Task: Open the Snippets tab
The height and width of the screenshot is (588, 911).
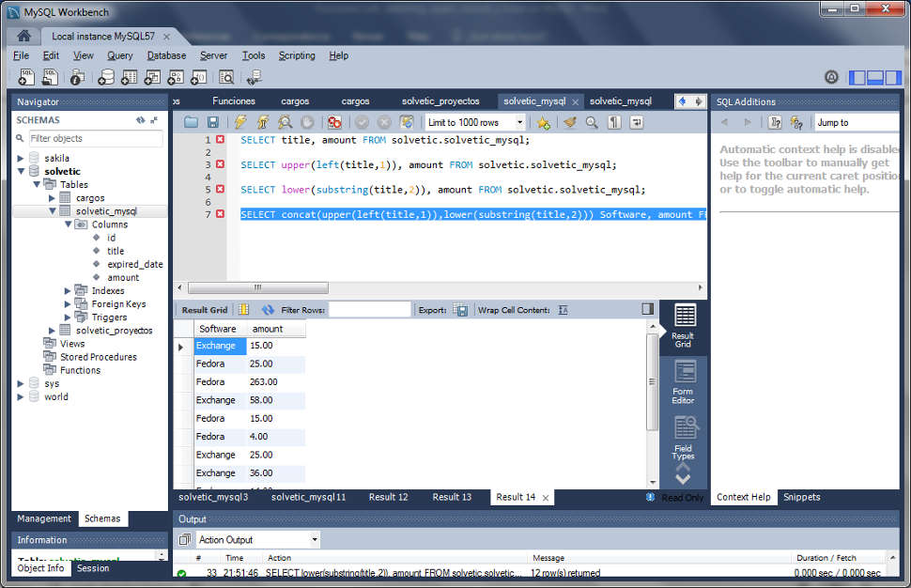Action: point(801,497)
